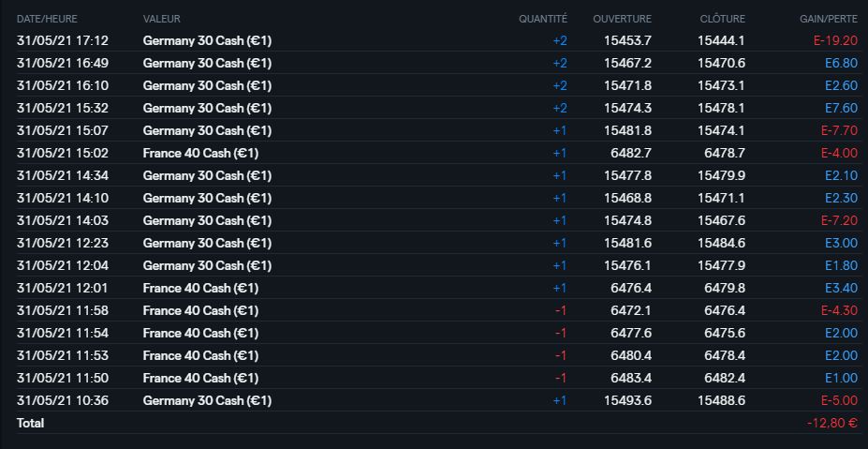Sort by the DATE/HEURE column header
This screenshot has width=868, height=449.
(47, 19)
